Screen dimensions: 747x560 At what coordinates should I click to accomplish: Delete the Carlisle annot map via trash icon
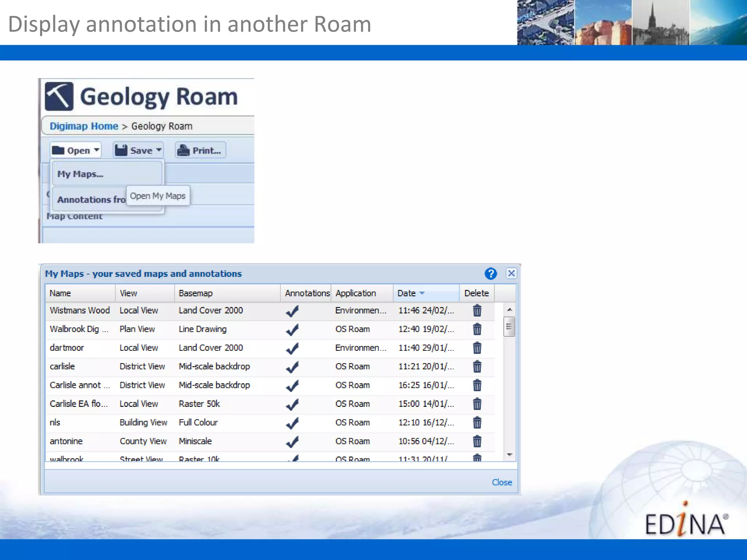pyautogui.click(x=477, y=385)
